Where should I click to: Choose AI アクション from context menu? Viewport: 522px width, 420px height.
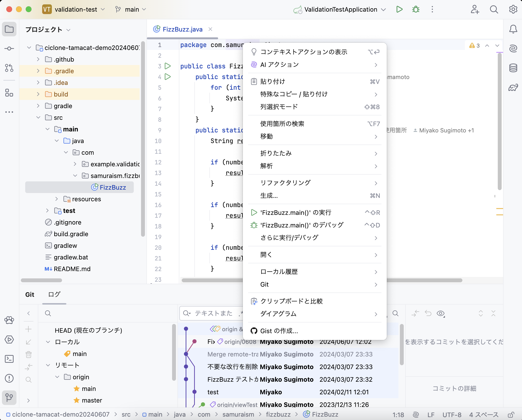click(315, 65)
